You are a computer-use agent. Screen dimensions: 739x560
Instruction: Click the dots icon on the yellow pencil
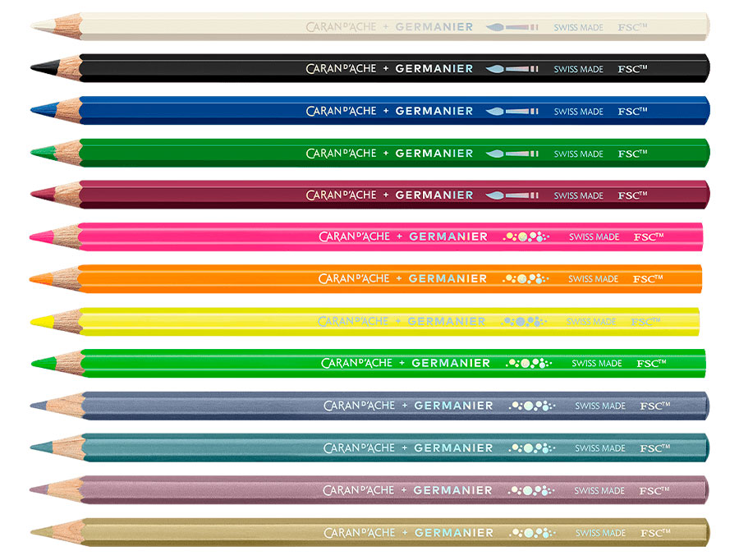(524, 322)
